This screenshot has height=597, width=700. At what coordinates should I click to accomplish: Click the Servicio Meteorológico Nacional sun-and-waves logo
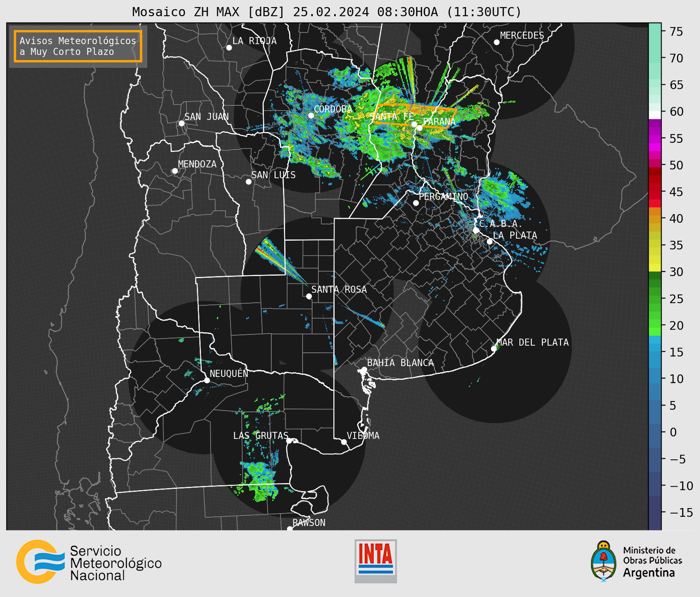click(x=40, y=561)
